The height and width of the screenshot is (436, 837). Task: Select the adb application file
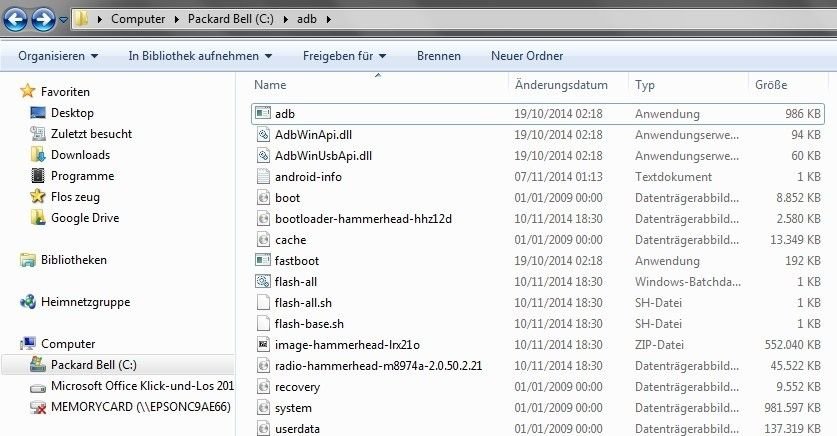(538, 114)
